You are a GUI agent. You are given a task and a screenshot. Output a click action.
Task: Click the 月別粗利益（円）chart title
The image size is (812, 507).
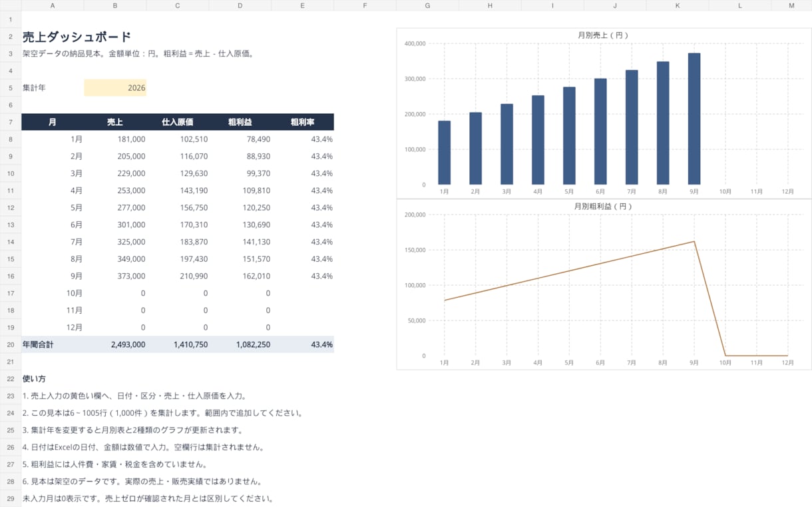(603, 206)
